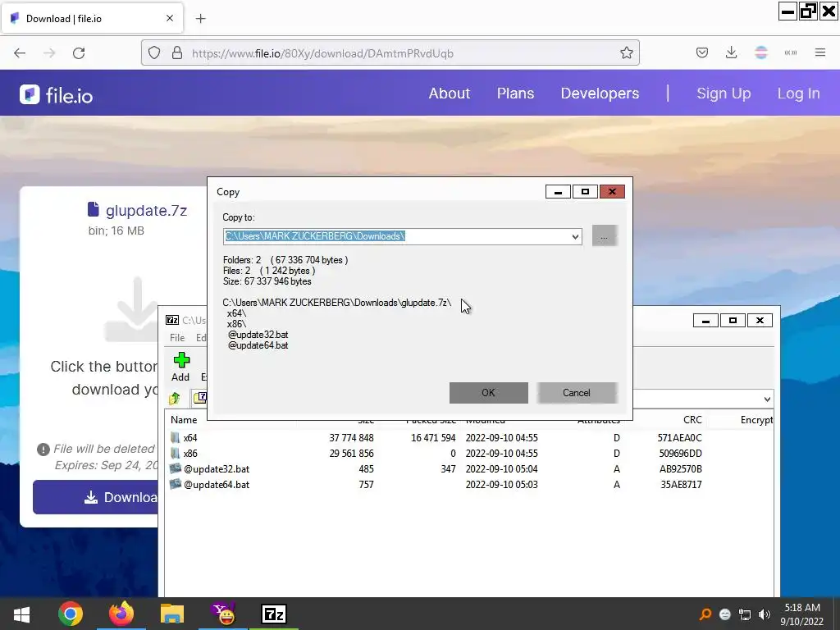Open the browse folder '...' button
The height and width of the screenshot is (630, 840).
click(x=605, y=235)
